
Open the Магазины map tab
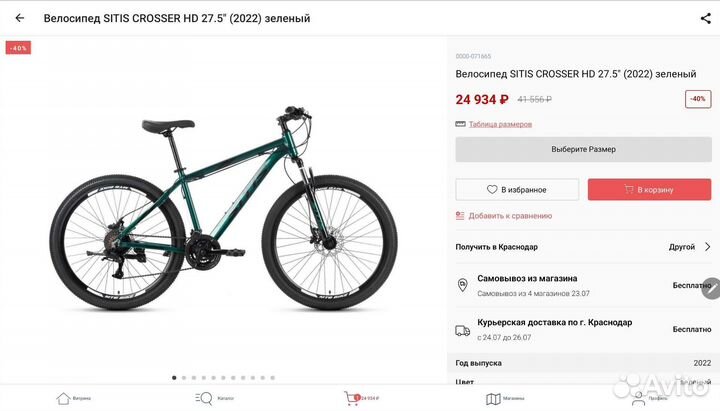click(x=505, y=399)
